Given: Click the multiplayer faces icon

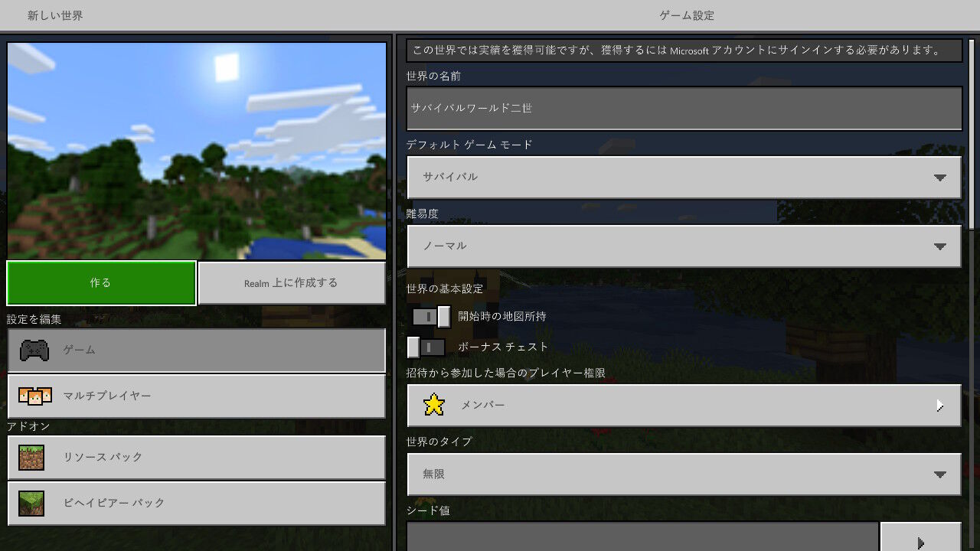Looking at the screenshot, I should pyautogui.click(x=34, y=396).
